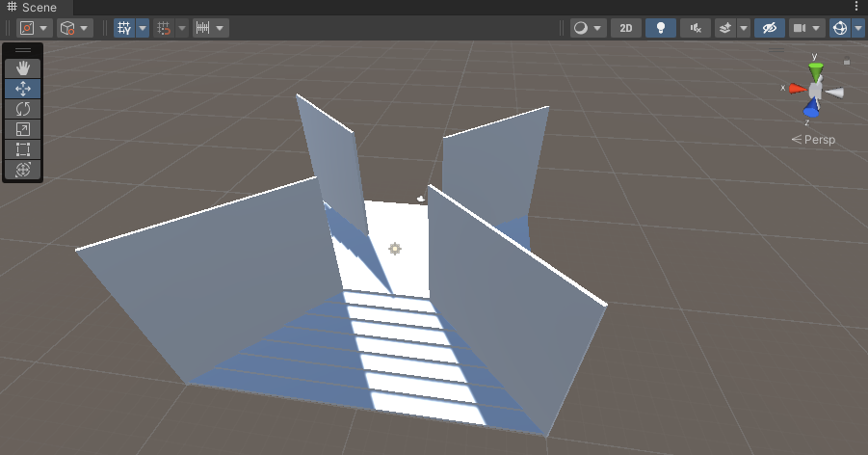Select the Hand view tool
This screenshot has height=455, width=868.
click(23, 68)
